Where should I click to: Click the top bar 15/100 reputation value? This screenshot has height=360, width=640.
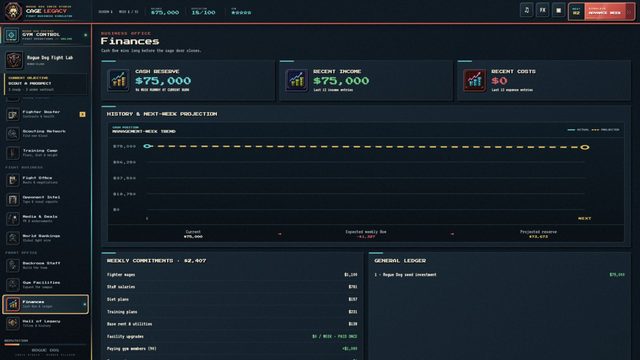click(x=203, y=12)
